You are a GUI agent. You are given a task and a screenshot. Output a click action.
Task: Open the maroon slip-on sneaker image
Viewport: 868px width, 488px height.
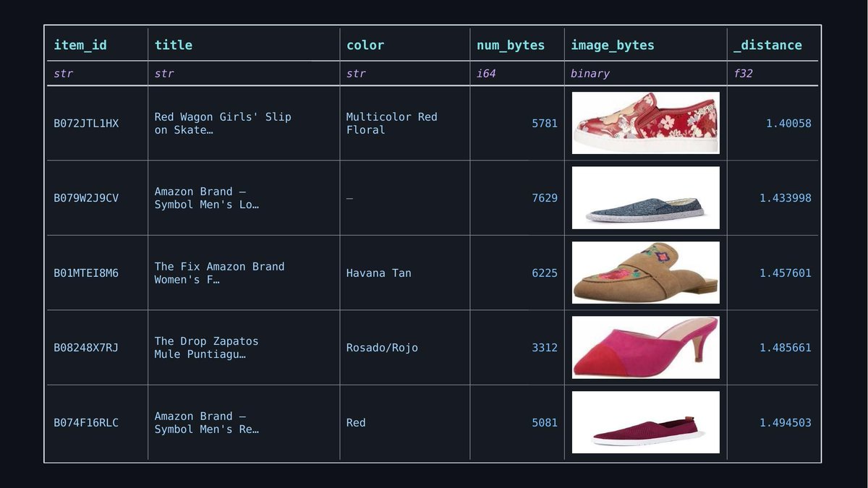pos(646,422)
